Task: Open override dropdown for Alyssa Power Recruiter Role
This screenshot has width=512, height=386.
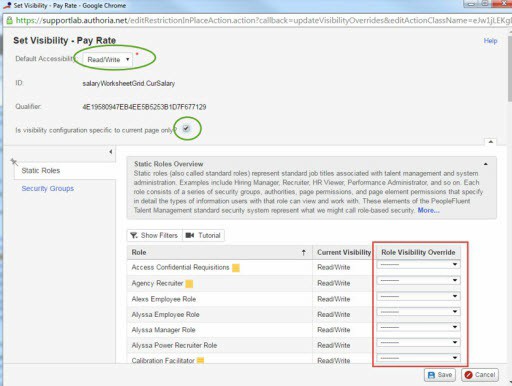Action: point(418,342)
